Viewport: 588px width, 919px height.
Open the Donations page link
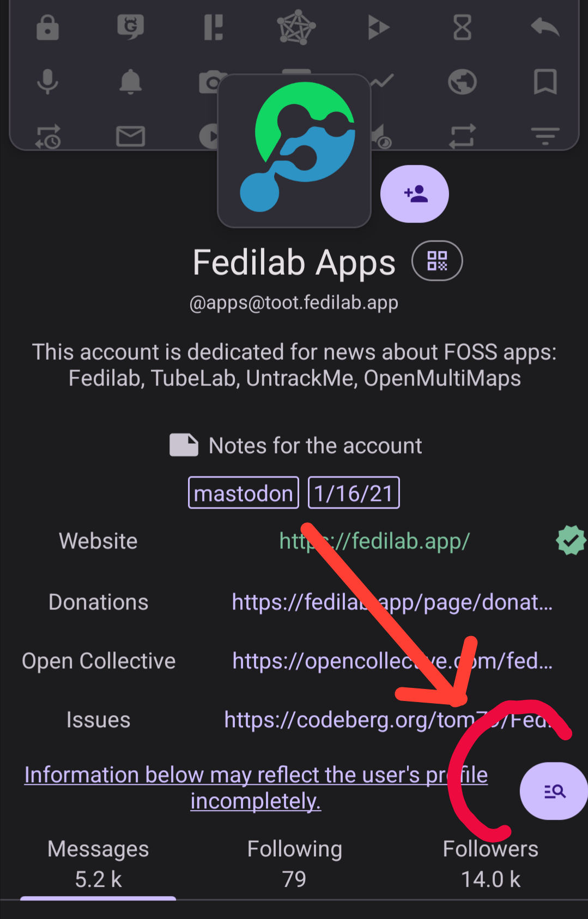coord(392,602)
